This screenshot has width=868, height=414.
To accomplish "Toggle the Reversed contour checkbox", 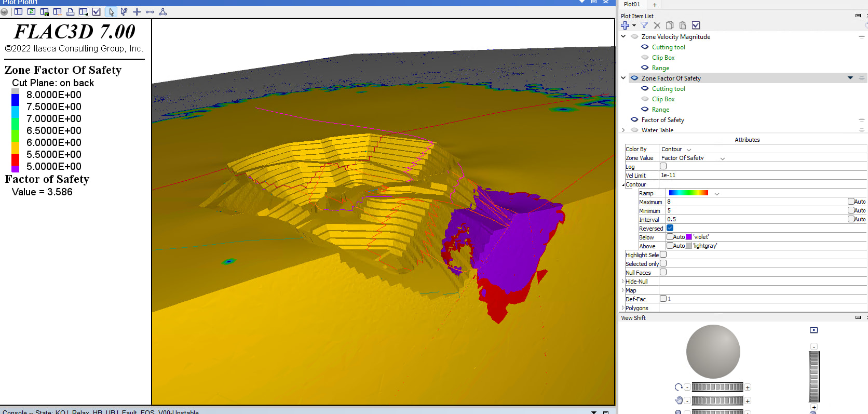I will (670, 228).
